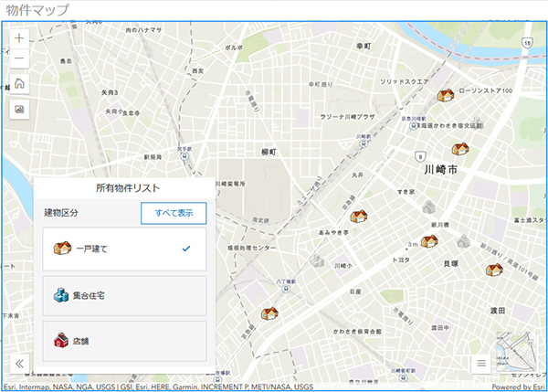Click house marker above トヨタ label
Image resolution: width=548 pixels, height=392 pixels.
[429, 241]
